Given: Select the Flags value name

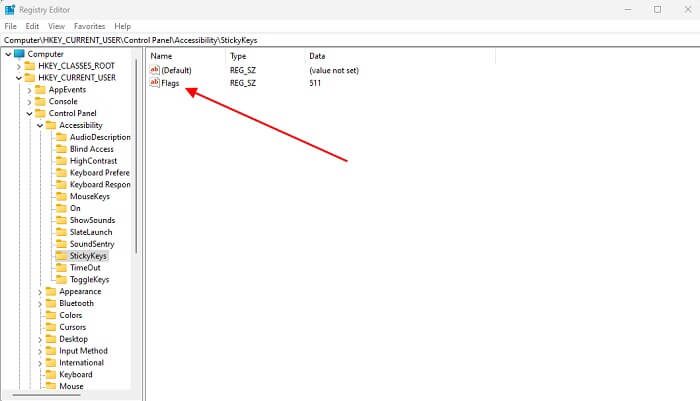Looking at the screenshot, I should point(170,83).
